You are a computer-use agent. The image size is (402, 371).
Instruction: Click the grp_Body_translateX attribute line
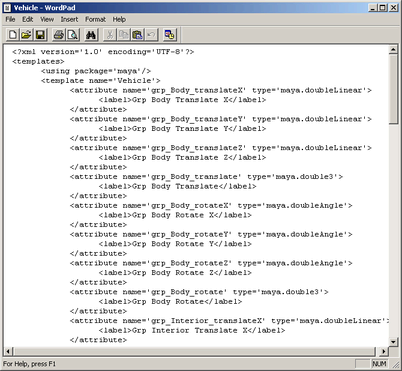221,90
